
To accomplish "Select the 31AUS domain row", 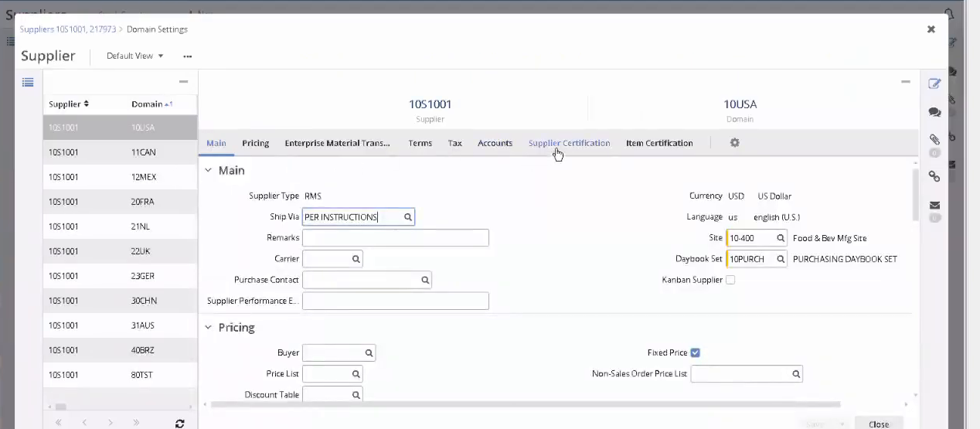I will coord(120,325).
